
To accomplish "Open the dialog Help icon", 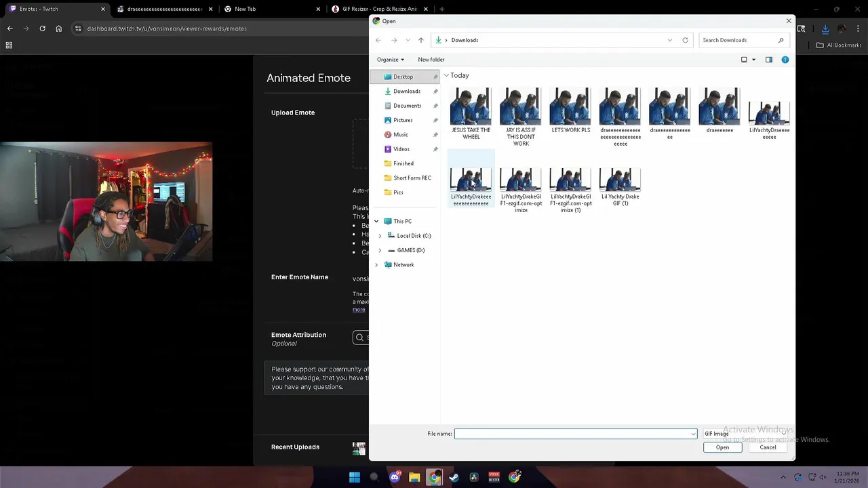I will pos(785,60).
